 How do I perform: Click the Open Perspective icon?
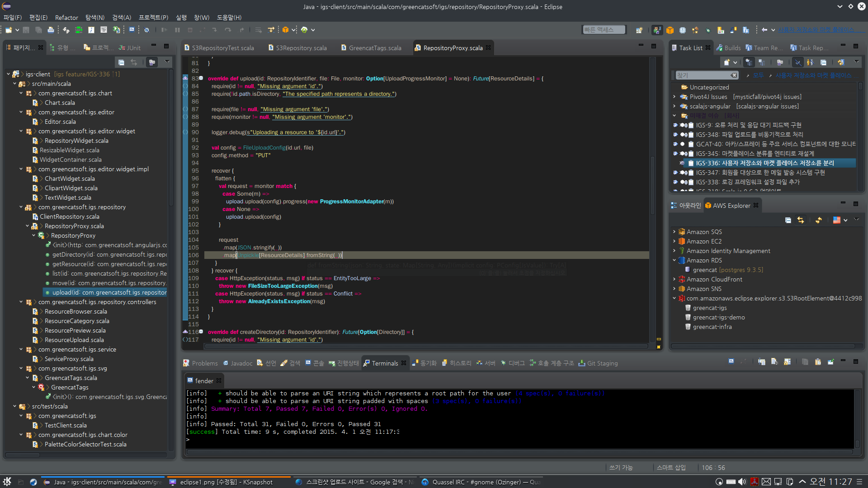point(639,30)
